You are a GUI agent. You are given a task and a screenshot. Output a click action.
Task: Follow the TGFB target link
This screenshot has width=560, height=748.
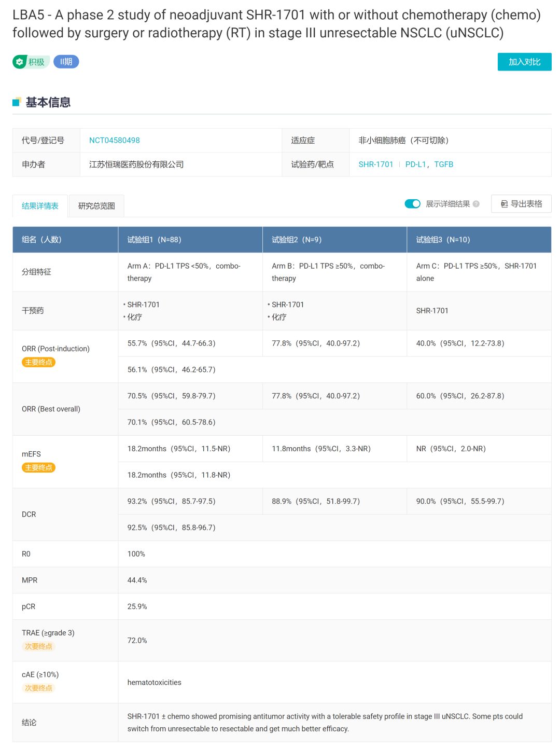coord(443,164)
